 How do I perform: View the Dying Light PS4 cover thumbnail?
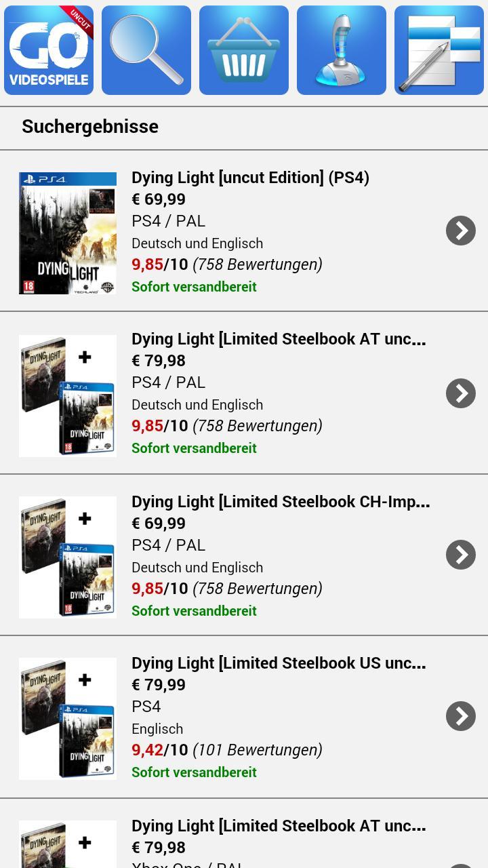(x=67, y=233)
